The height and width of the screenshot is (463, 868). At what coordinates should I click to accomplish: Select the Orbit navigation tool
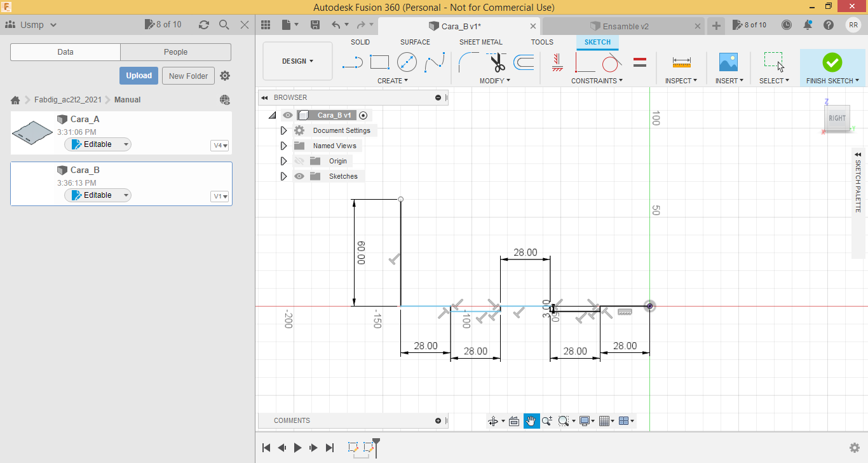(x=493, y=421)
